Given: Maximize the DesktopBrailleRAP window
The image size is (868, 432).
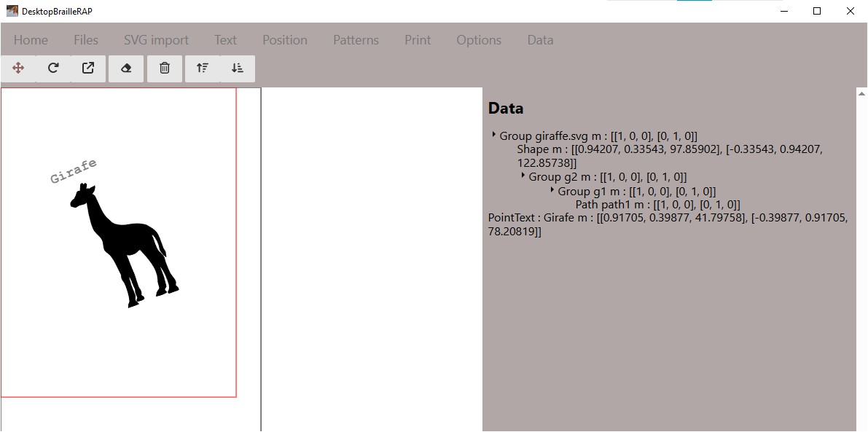Looking at the screenshot, I should click(817, 10).
